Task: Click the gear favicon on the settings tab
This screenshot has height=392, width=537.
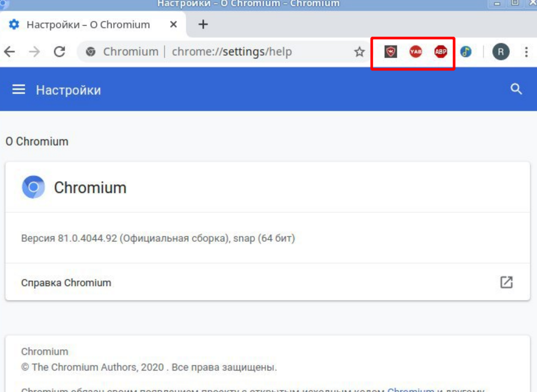Action: click(14, 24)
